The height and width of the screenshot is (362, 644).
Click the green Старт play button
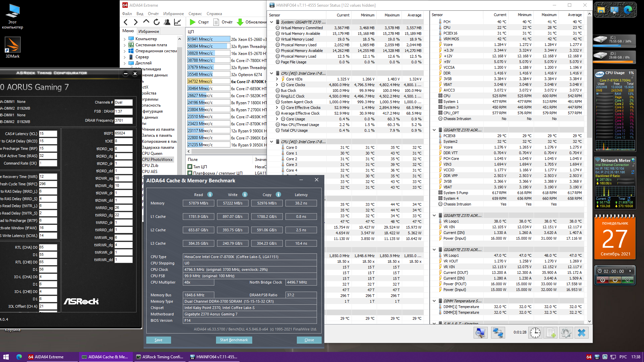click(193, 22)
